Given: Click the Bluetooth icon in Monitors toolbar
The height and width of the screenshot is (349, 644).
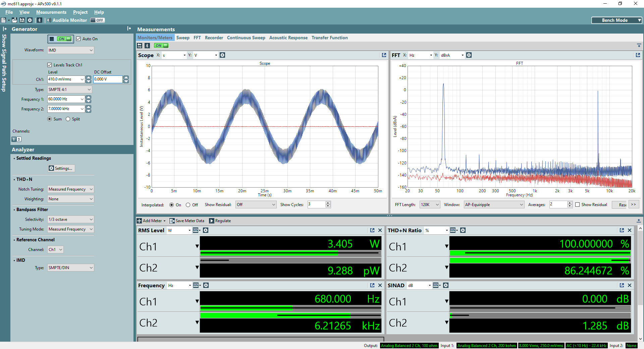Looking at the screenshot, I should point(147,46).
